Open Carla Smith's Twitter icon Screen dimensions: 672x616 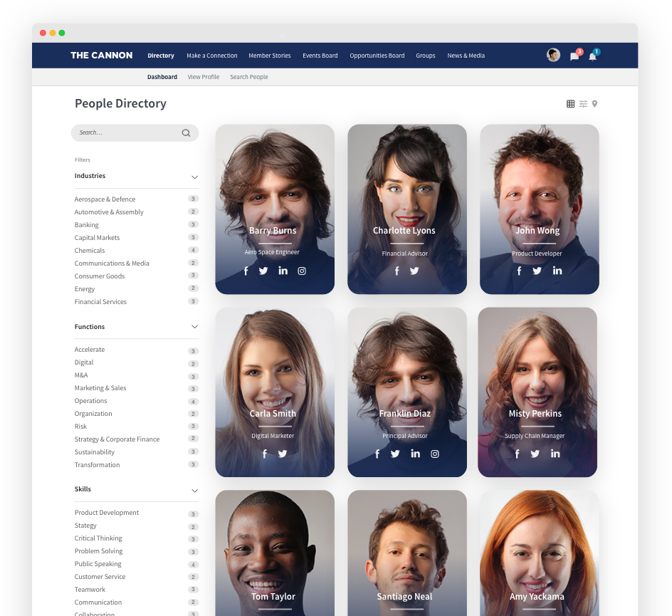pos(282,454)
